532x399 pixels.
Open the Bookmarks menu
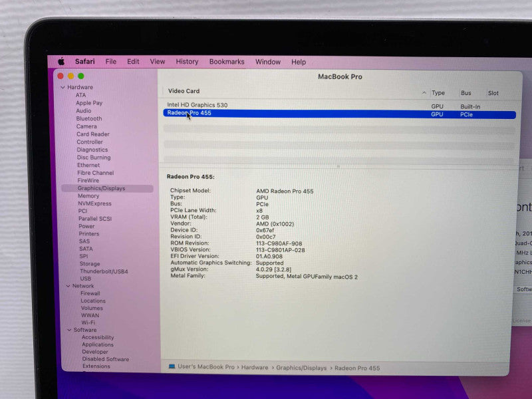(227, 62)
